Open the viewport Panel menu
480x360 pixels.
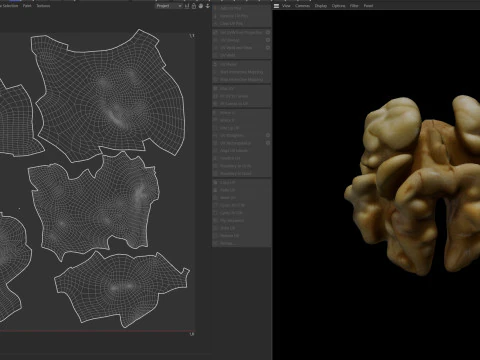point(368,6)
